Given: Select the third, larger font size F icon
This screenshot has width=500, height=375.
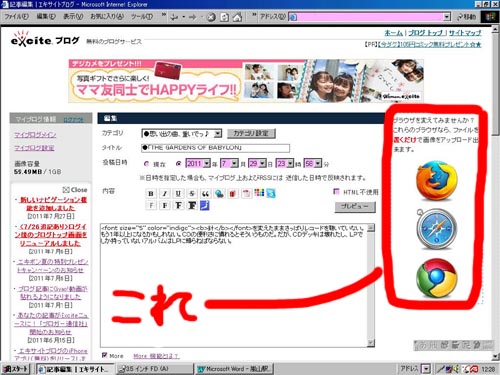Looking at the screenshot, I should [178, 205].
